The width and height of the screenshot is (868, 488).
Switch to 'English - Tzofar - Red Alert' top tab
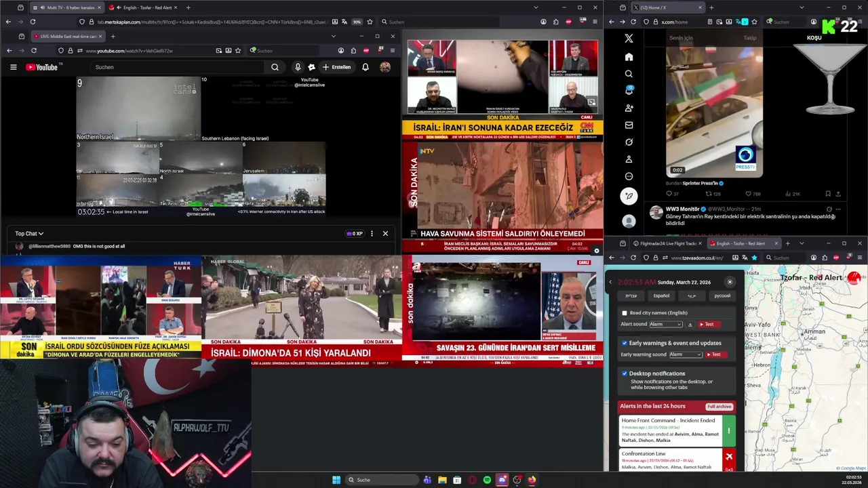141,7
